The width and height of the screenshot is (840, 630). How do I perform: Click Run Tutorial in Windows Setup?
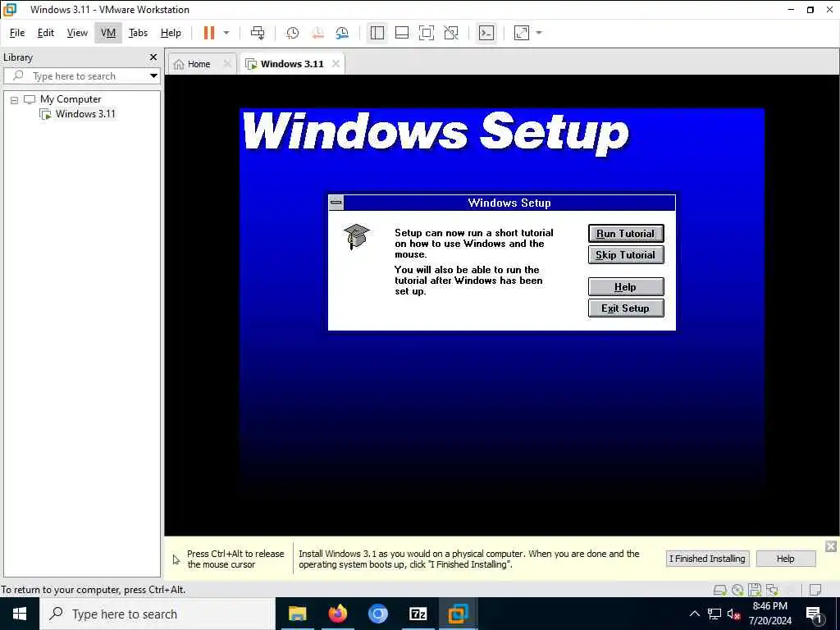tap(626, 234)
